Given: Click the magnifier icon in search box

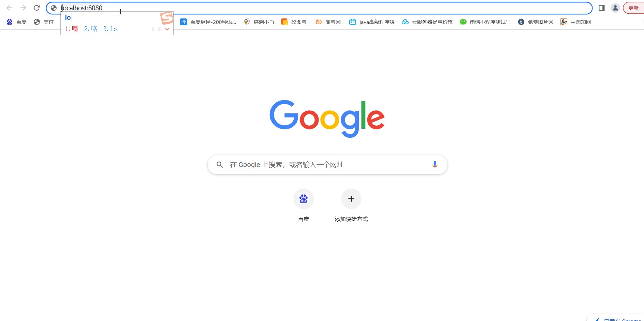Looking at the screenshot, I should click(220, 165).
